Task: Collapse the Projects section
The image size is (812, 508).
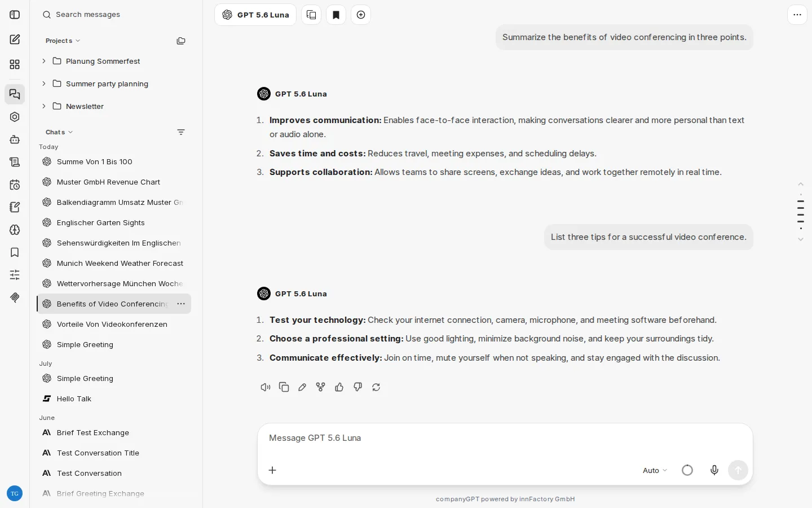Action: [63, 41]
